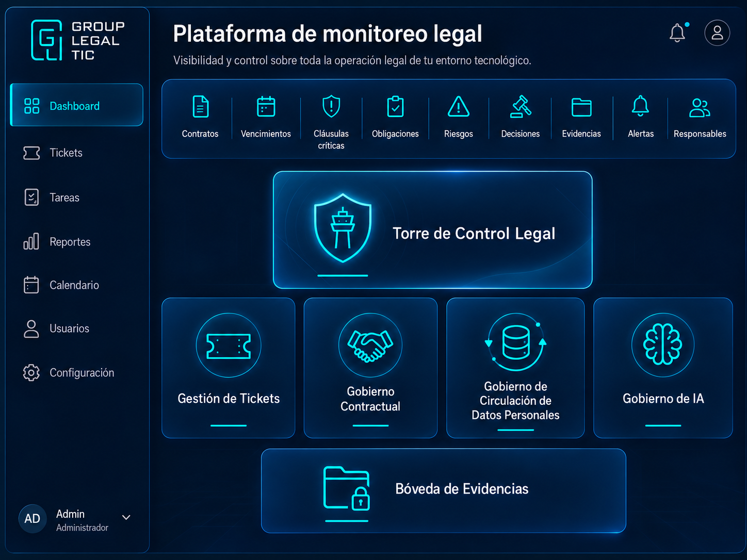Click the Group Legal TIC logo
Viewport: 747px width, 560px height.
point(77,40)
